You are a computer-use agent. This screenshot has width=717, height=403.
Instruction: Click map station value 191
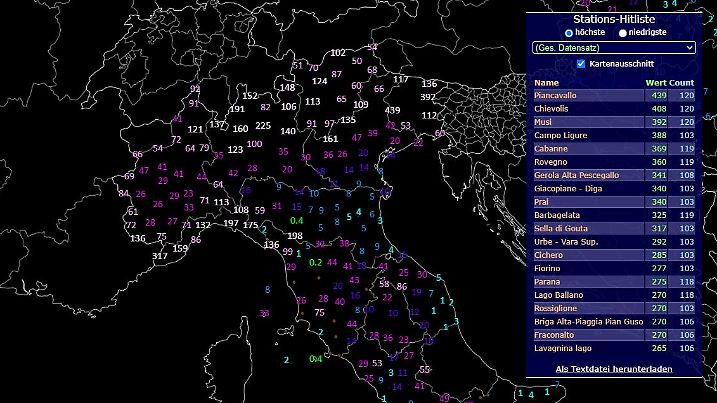tap(237, 109)
